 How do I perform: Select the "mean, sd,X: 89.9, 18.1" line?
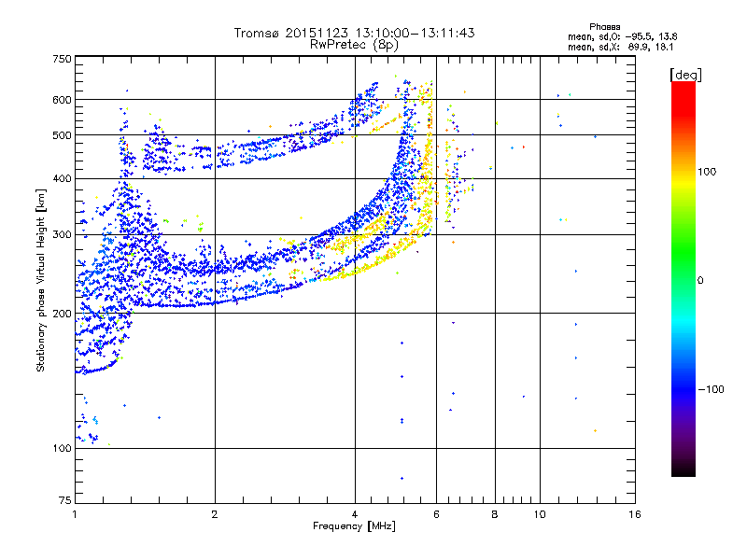coord(620,47)
